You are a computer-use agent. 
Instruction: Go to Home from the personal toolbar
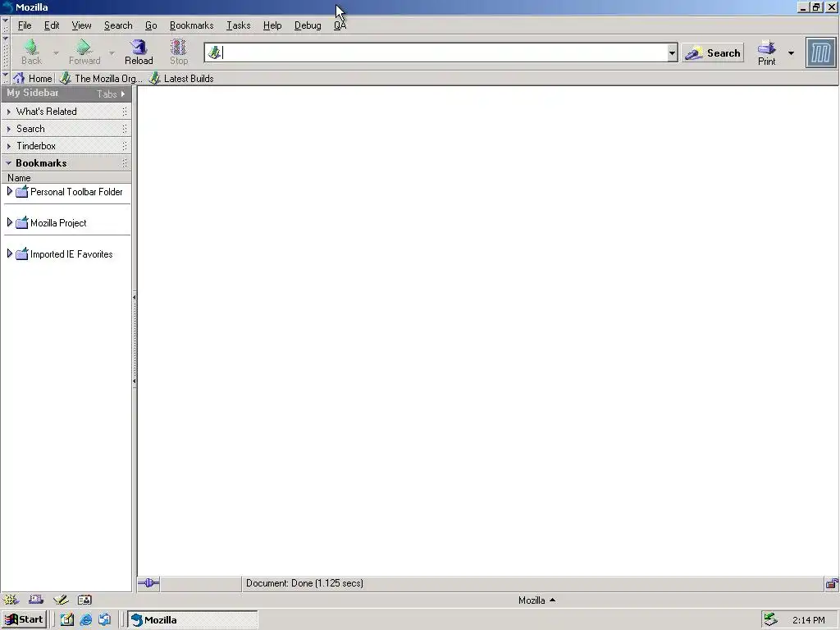[33, 78]
